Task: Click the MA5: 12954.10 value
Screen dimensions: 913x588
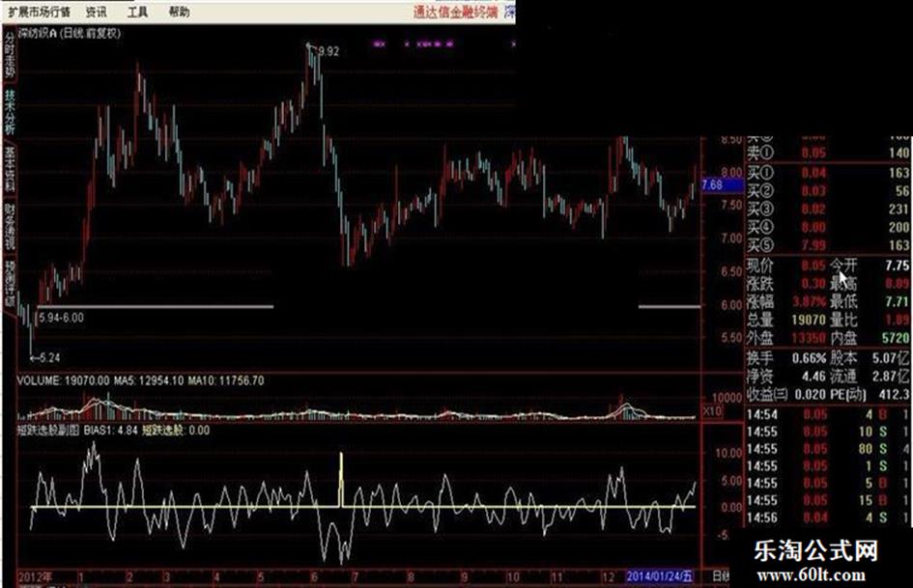Action: 149,380
